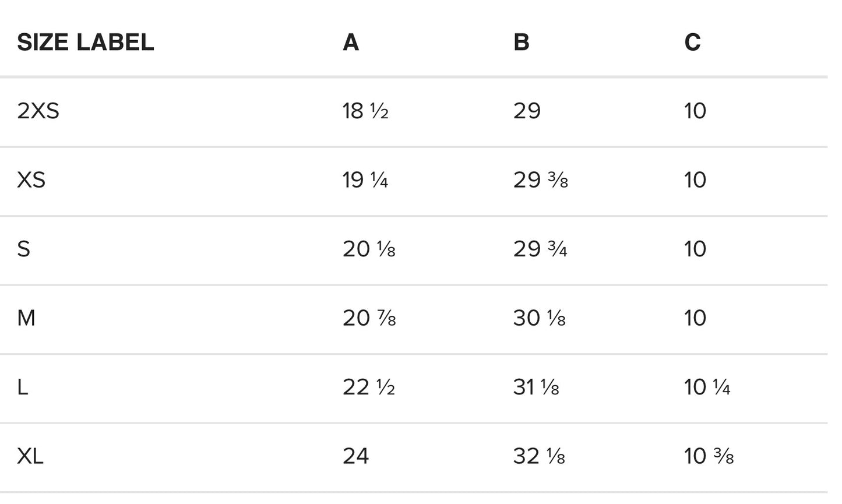Click the 29 ⅜ value in XS row
The image size is (842, 504).
541,180
